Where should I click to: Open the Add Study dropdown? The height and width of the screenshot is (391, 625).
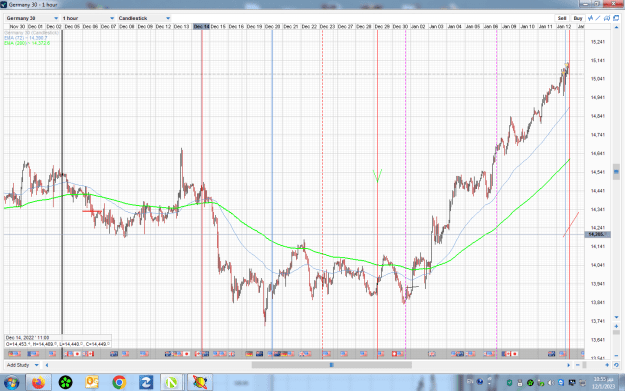22,365
